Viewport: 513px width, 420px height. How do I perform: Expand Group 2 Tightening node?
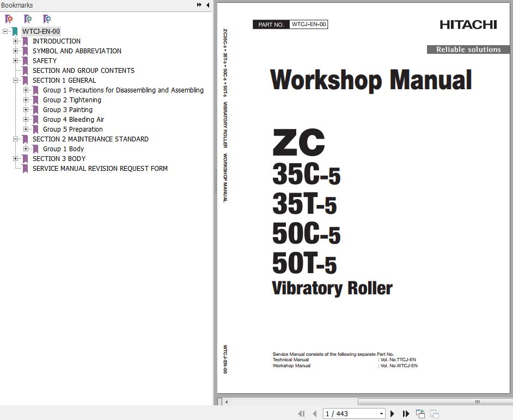(x=26, y=100)
